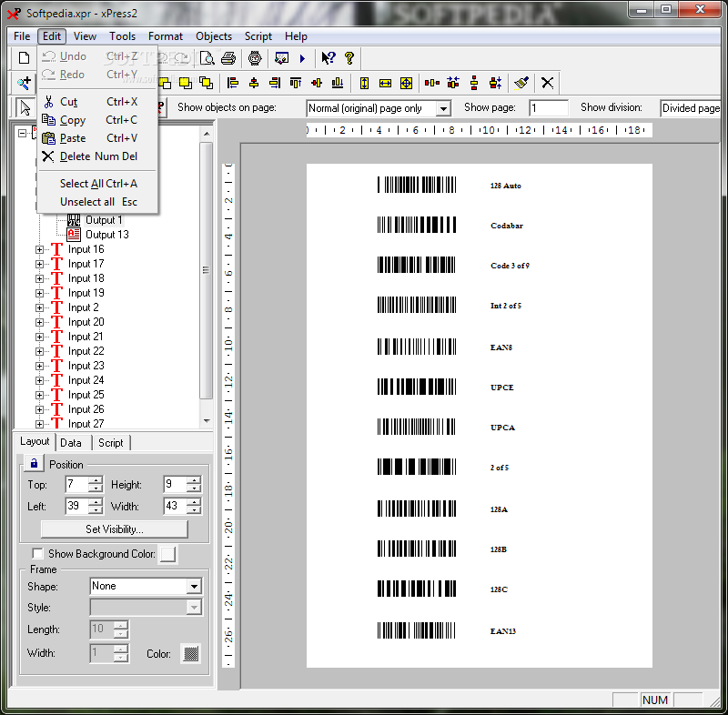Open the Objects menu

point(214,36)
